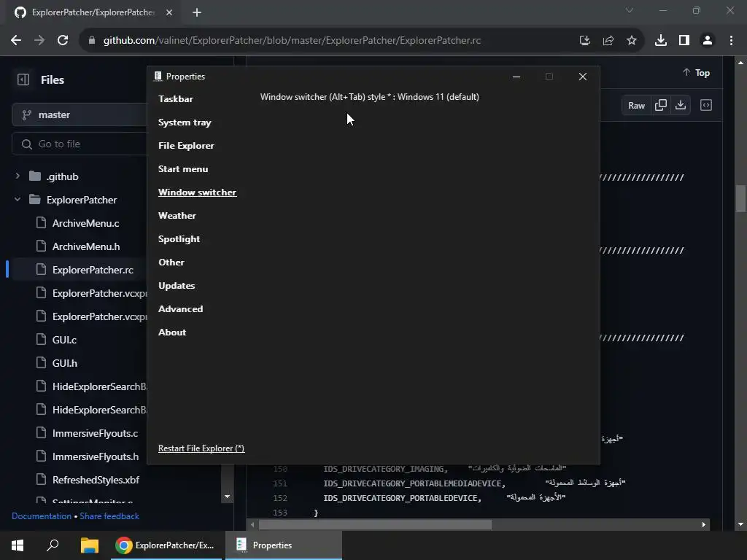The height and width of the screenshot is (560, 747).
Task: Open Chrome tab search chevron
Action: coord(630,10)
